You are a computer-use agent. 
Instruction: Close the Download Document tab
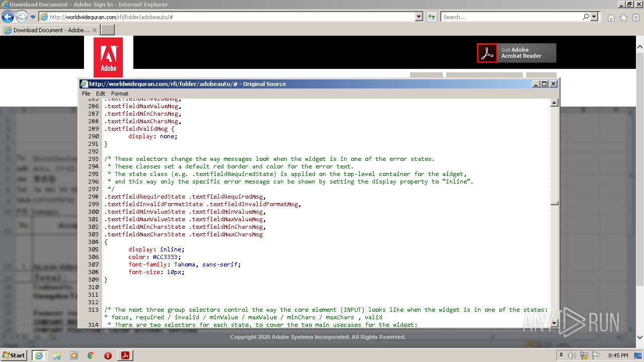pos(95,30)
